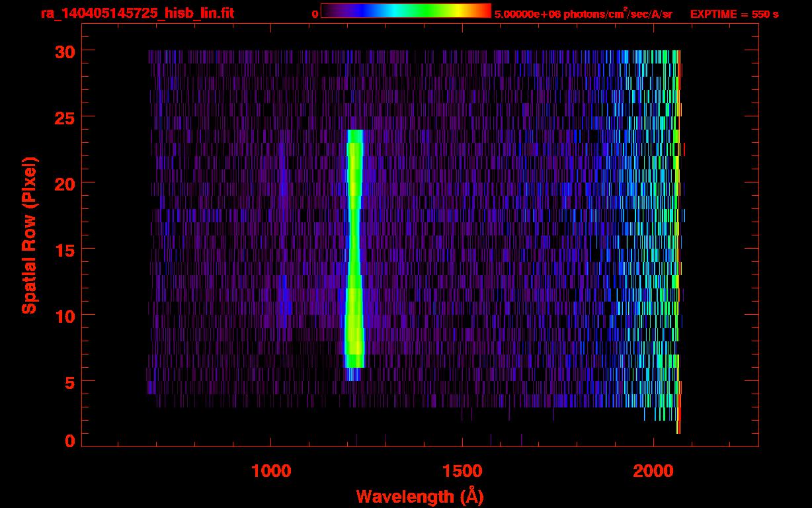Click the x-axis tick label 1000

point(271,471)
